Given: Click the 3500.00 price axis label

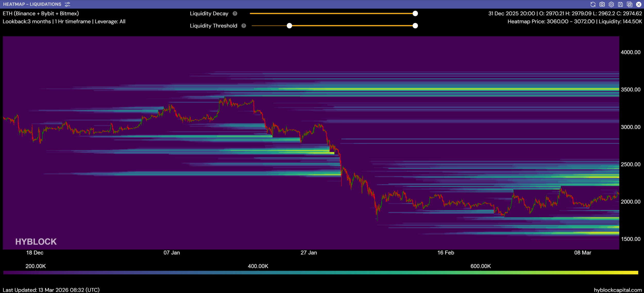Looking at the screenshot, I should pyautogui.click(x=630, y=90).
